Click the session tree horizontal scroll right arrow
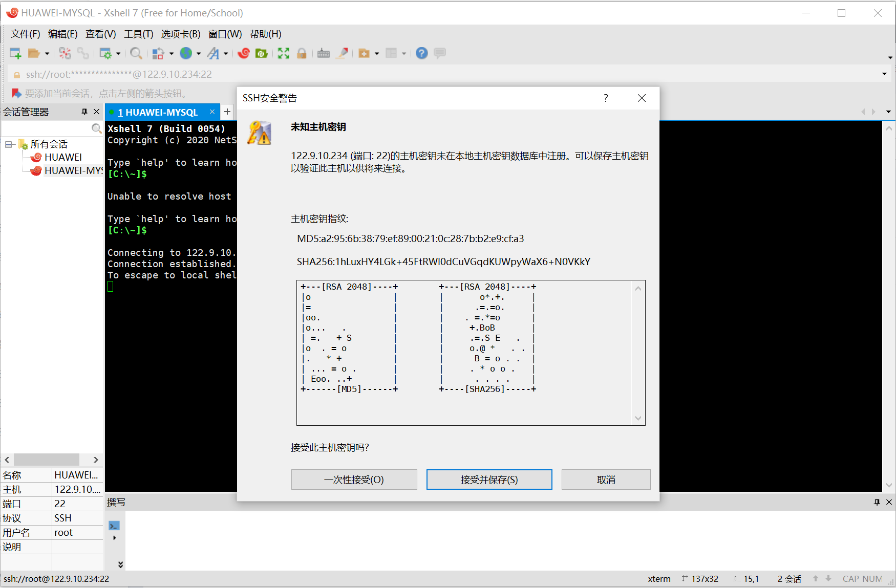Image resolution: width=896 pixels, height=588 pixels. click(95, 460)
